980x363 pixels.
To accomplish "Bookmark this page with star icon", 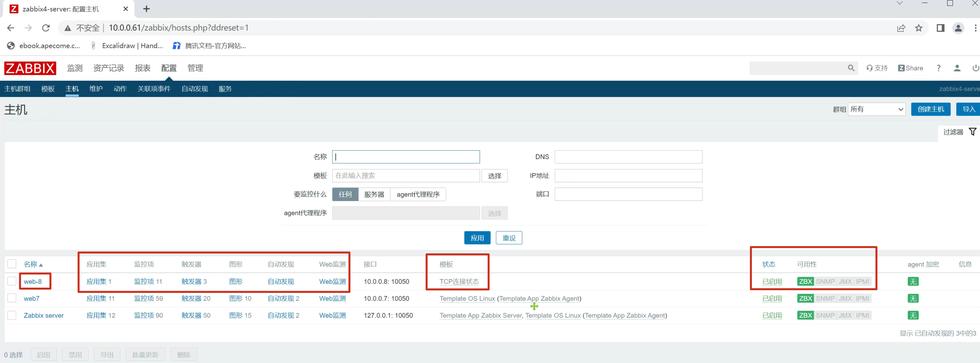I will coord(918,28).
